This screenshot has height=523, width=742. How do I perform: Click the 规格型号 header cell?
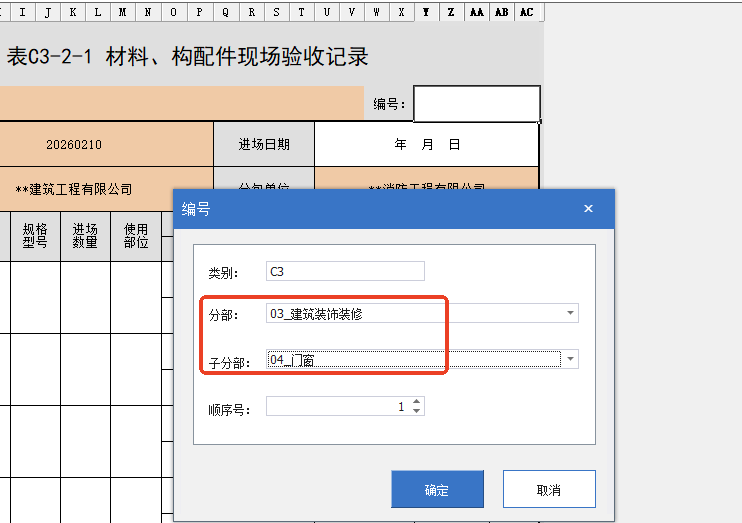(35, 235)
